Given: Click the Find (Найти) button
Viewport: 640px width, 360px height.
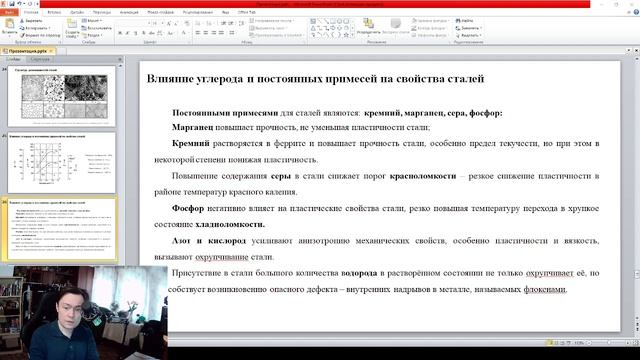Looking at the screenshot, I should click(x=464, y=20).
